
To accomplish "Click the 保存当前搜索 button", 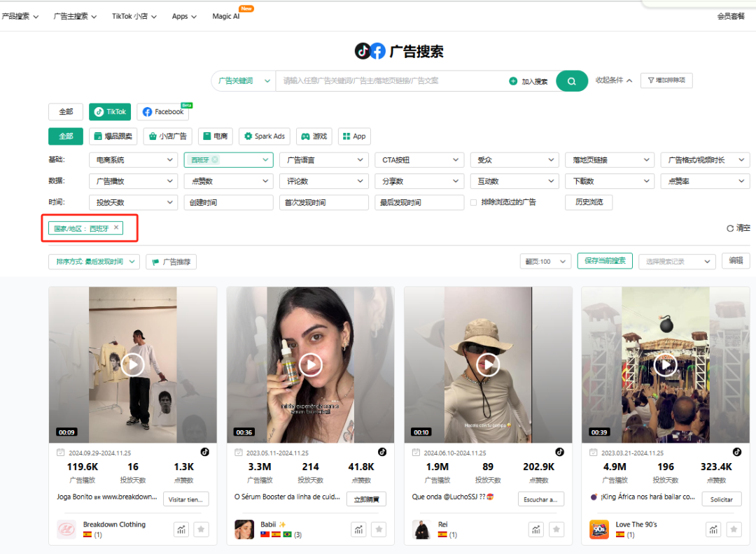I will (x=604, y=261).
